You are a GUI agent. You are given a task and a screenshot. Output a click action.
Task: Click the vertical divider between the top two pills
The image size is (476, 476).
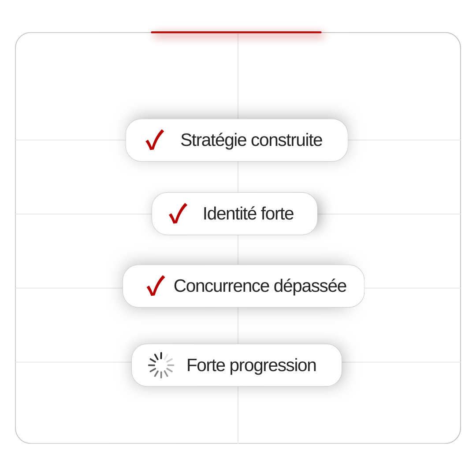pos(238,177)
